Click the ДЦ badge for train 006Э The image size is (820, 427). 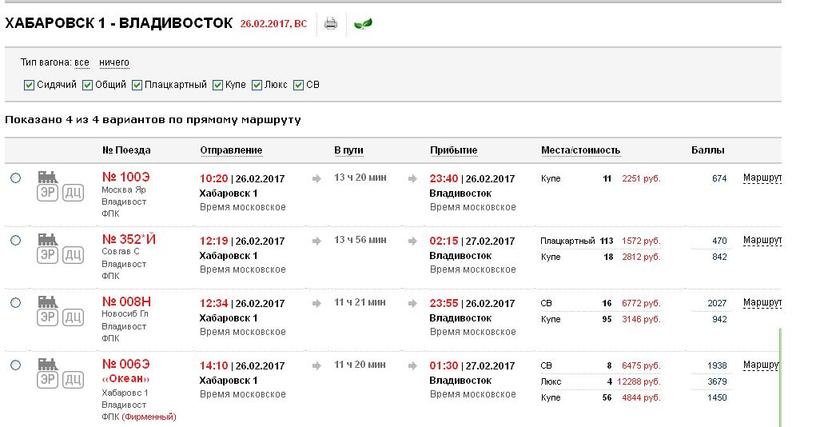coord(73,379)
